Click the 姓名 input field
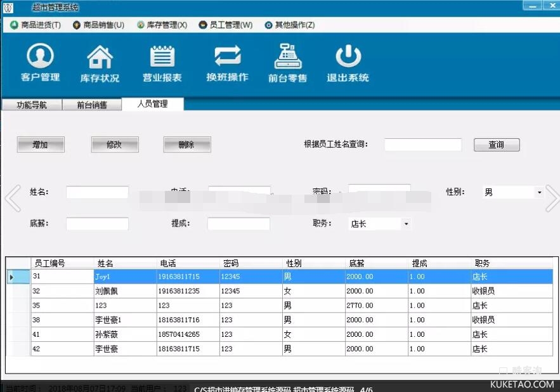This screenshot has height=392, width=560. 97,192
